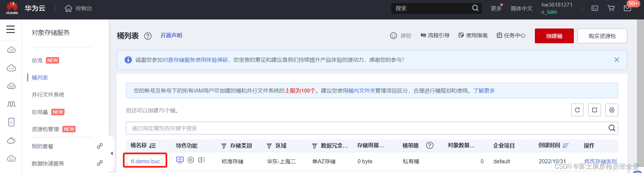This screenshot has height=173, width=644.
Task: Click help icon next to 桶列表 title
Action: [148, 36]
